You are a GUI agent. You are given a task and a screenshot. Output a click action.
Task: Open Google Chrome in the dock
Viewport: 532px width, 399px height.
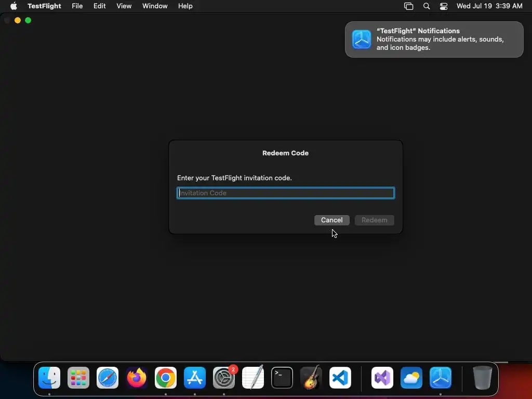click(166, 378)
